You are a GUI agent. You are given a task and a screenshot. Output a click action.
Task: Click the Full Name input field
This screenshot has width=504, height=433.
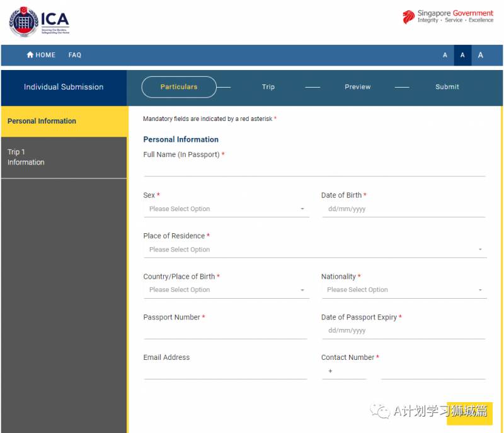[x=314, y=169]
